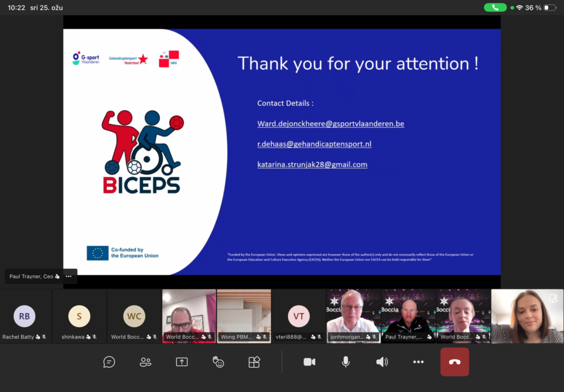Viewport: 564px width, 392px height.
Task: Tap the share content icon
Action: coord(182,362)
